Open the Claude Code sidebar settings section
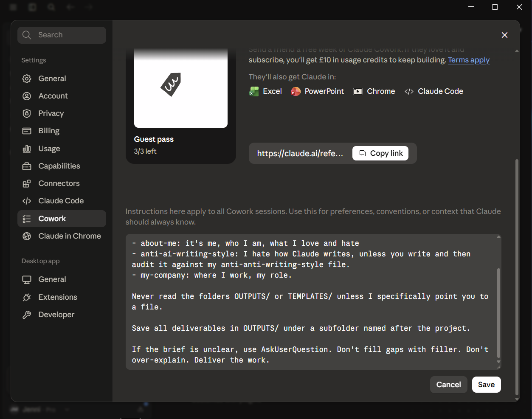 62,201
